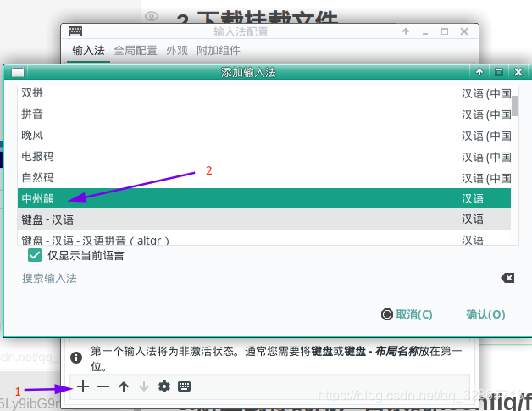532x411 pixels.
Task: Select the 键盘 - 汉语 entry
Action: tap(264, 219)
